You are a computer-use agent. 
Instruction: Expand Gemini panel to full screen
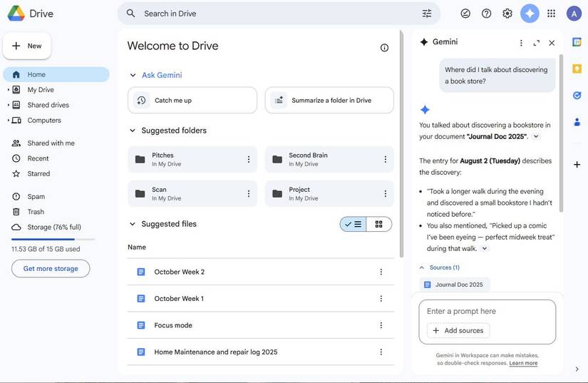(536, 43)
